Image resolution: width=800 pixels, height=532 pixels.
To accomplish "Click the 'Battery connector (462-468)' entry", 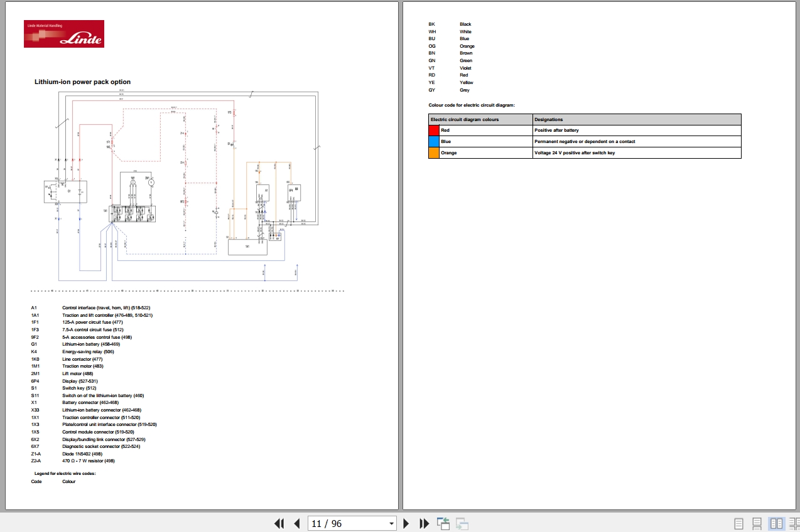I will click(x=90, y=403).
